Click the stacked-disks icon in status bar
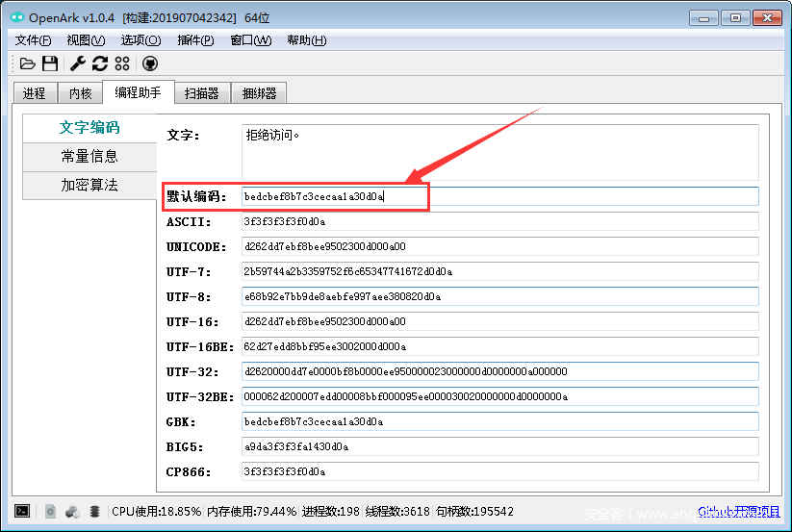This screenshot has width=792, height=532. click(x=94, y=512)
